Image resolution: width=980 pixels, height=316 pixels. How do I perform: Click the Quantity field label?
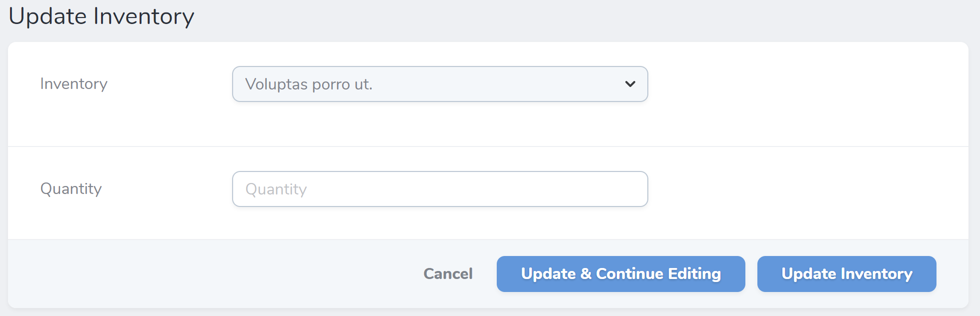point(71,189)
